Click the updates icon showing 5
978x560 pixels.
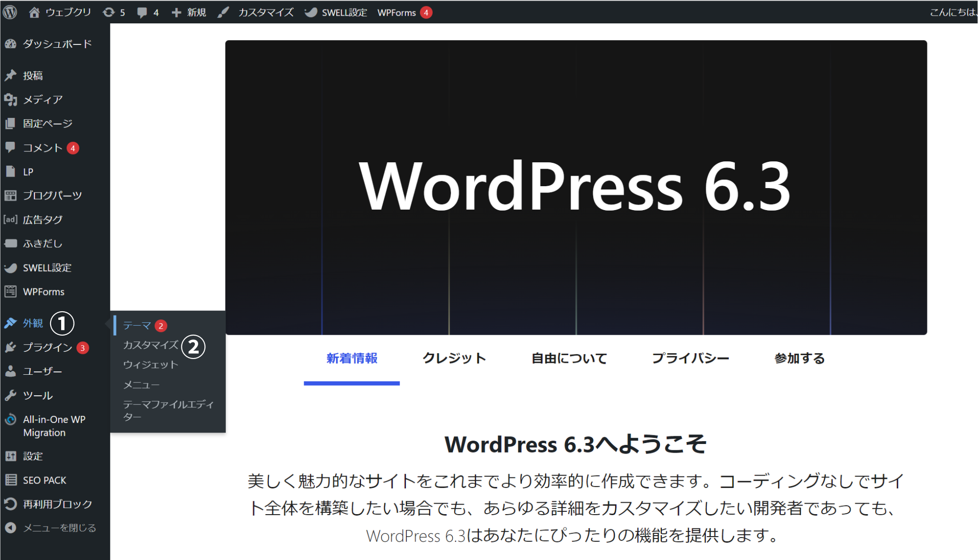[109, 12]
